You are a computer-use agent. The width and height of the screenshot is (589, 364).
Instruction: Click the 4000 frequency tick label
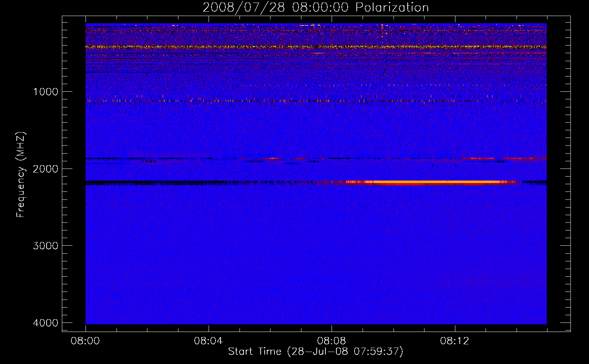click(46, 323)
